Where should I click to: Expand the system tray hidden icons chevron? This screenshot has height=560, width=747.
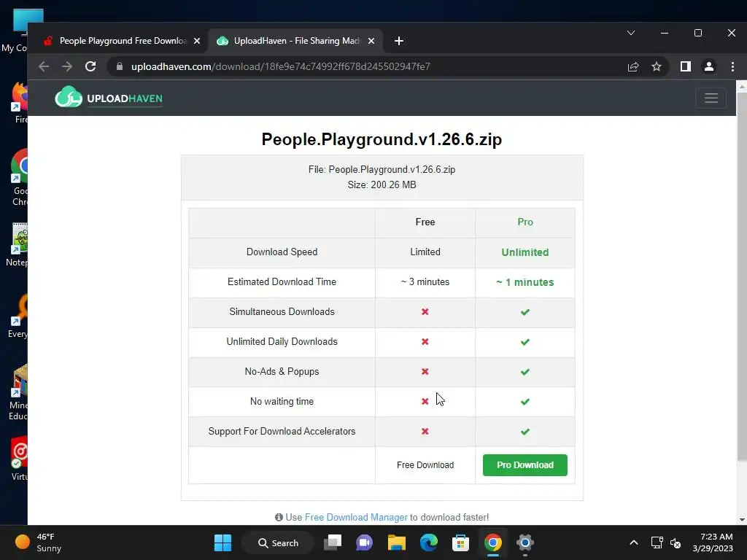pyautogui.click(x=634, y=542)
